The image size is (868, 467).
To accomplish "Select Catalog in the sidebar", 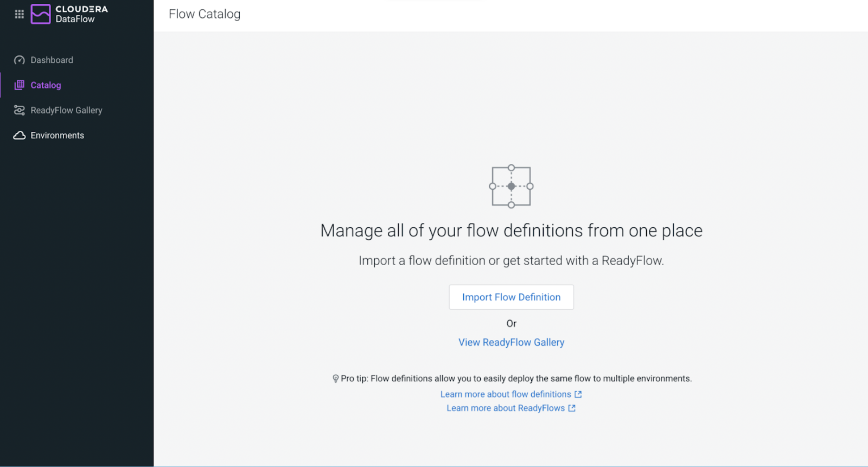I will [46, 85].
